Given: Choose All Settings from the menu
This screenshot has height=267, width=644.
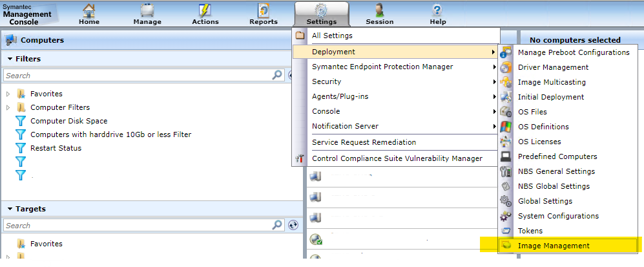Looking at the screenshot, I should (x=332, y=36).
